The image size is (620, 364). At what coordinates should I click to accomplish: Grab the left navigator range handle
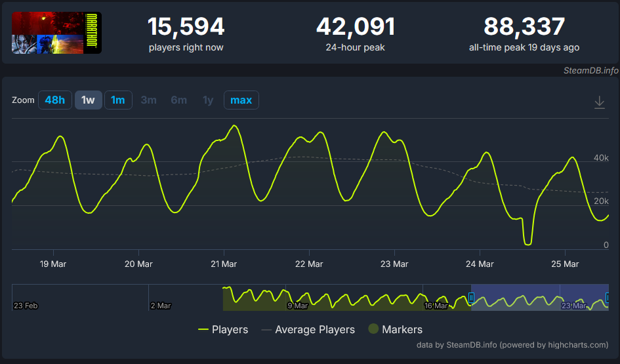pyautogui.click(x=471, y=298)
